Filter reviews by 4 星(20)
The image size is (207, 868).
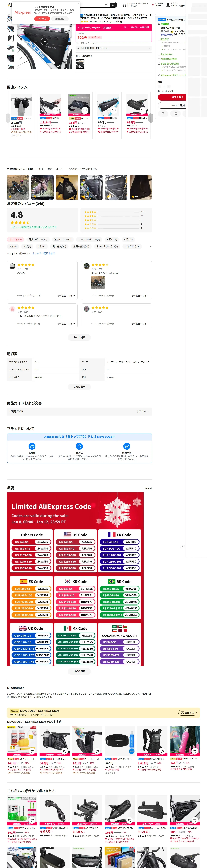[128, 239]
